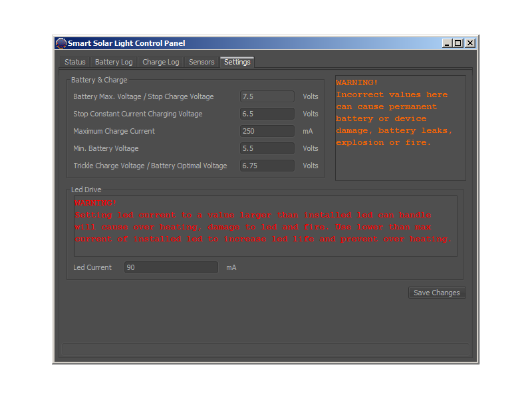Click the 'Battery Max. Voltage / Stop Charge Voltage' label
The image size is (532, 399).
[x=144, y=96]
